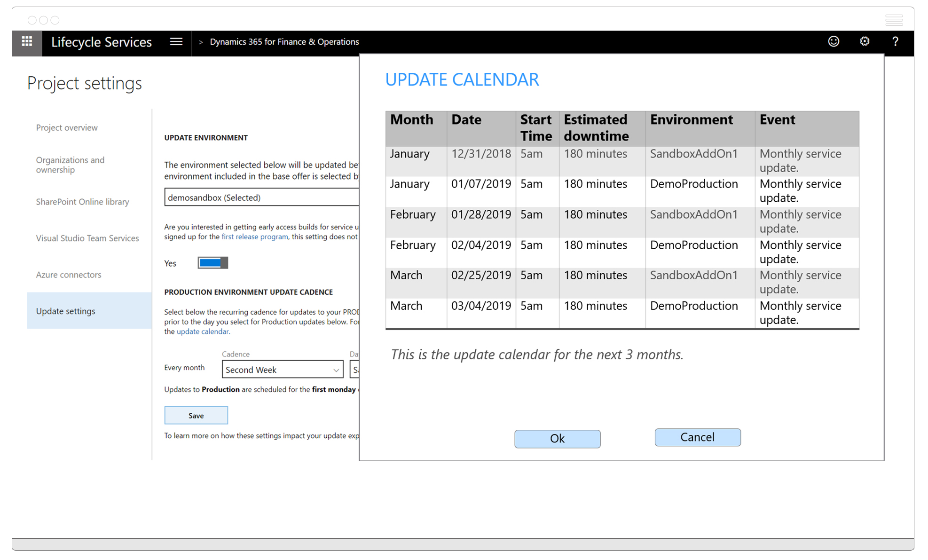Go to Organizations and ownership
The width and height of the screenshot is (928, 560).
[x=70, y=165]
